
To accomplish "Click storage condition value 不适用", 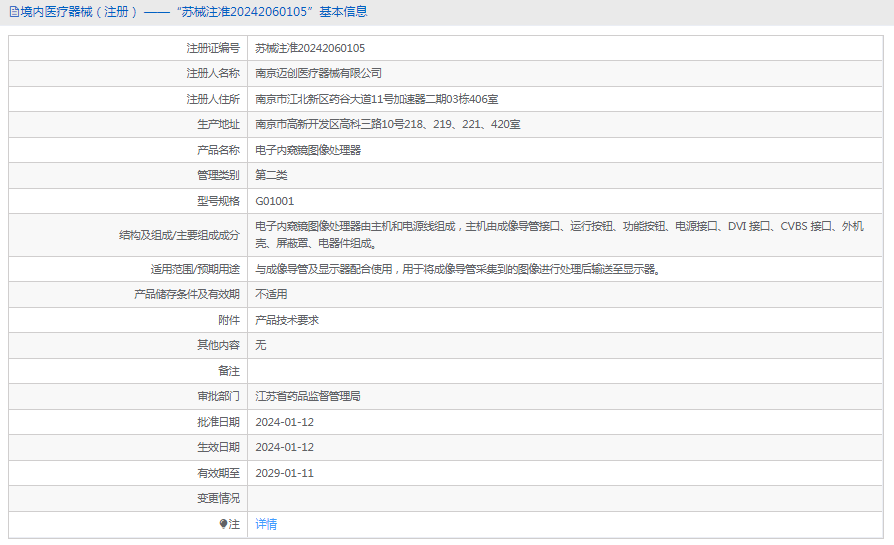I will point(271,294).
